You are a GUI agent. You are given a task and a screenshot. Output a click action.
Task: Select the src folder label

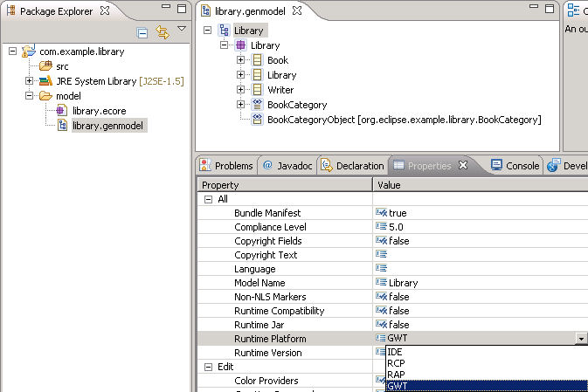click(62, 66)
